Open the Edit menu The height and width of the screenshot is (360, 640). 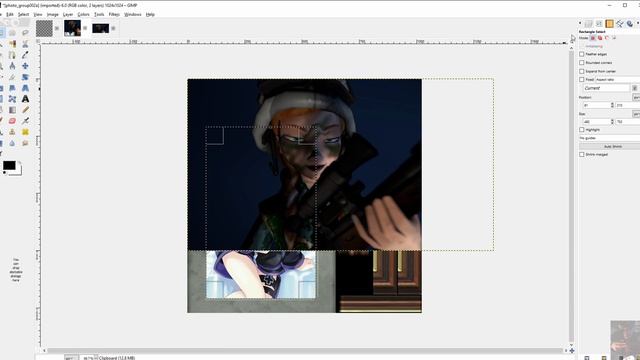tap(10, 14)
